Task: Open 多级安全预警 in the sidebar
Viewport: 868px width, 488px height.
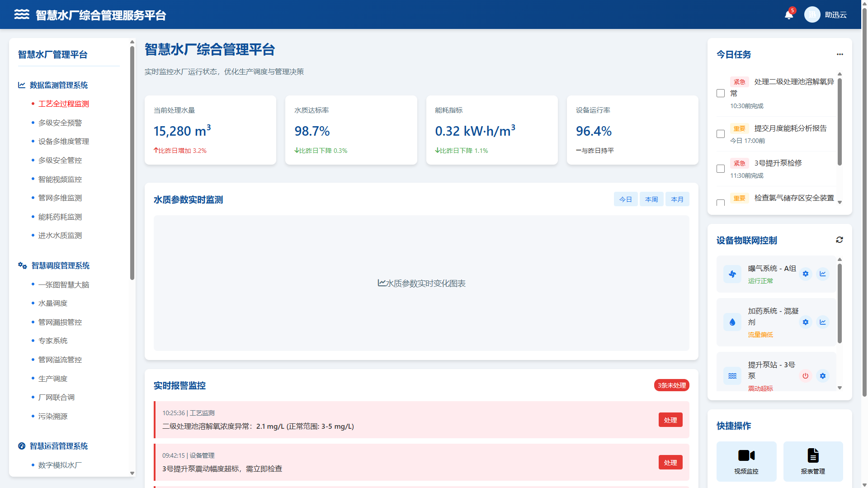Action: 60,123
